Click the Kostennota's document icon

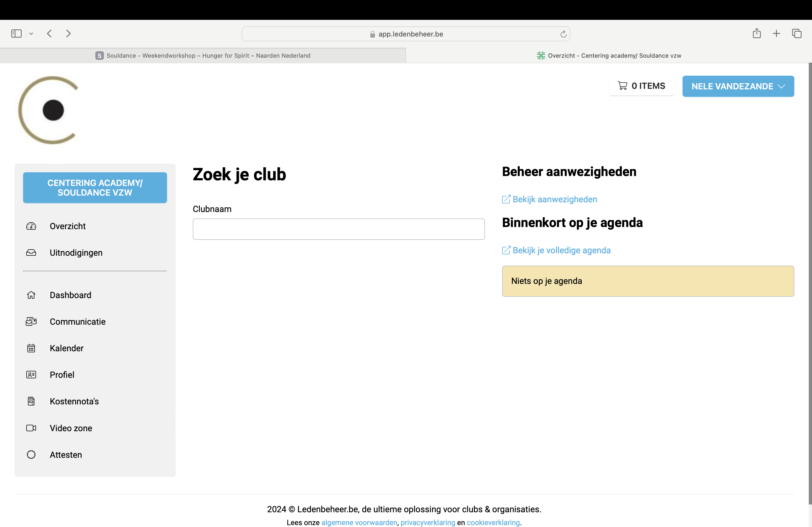pyautogui.click(x=31, y=401)
